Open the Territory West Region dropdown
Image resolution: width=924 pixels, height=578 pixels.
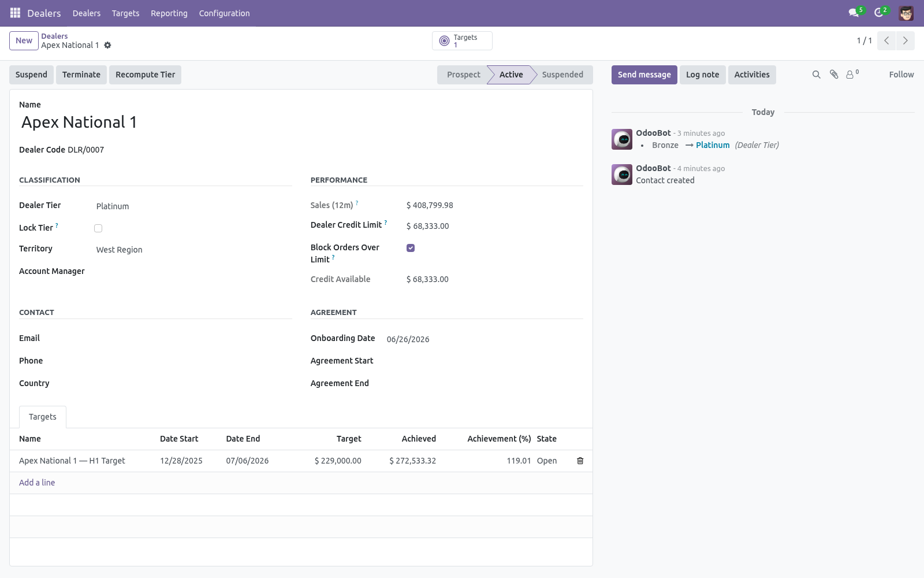[193, 250]
